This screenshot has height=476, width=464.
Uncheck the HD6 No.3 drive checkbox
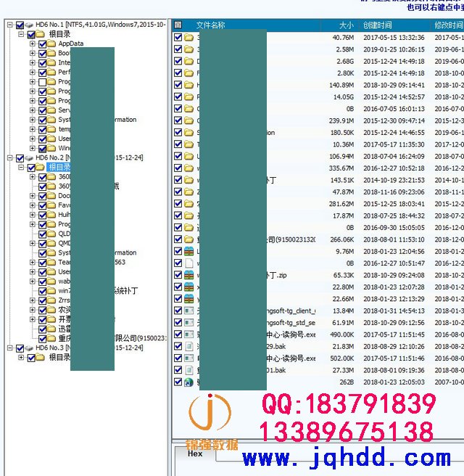20,348
